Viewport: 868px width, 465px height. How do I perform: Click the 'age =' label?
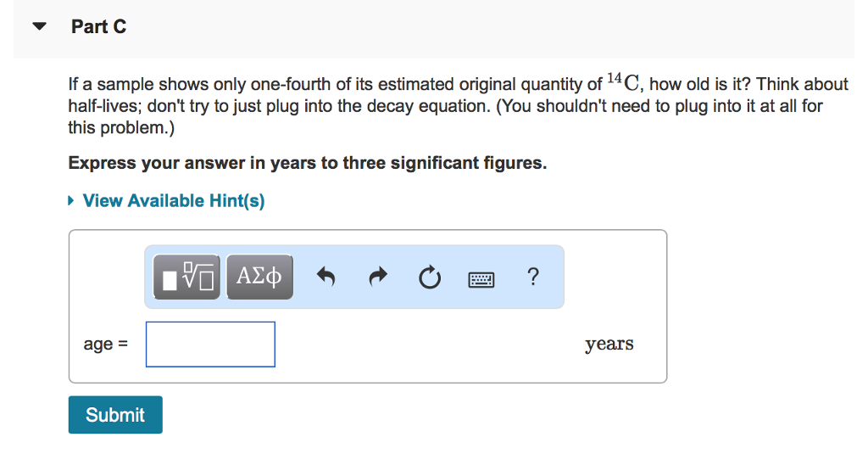(106, 345)
